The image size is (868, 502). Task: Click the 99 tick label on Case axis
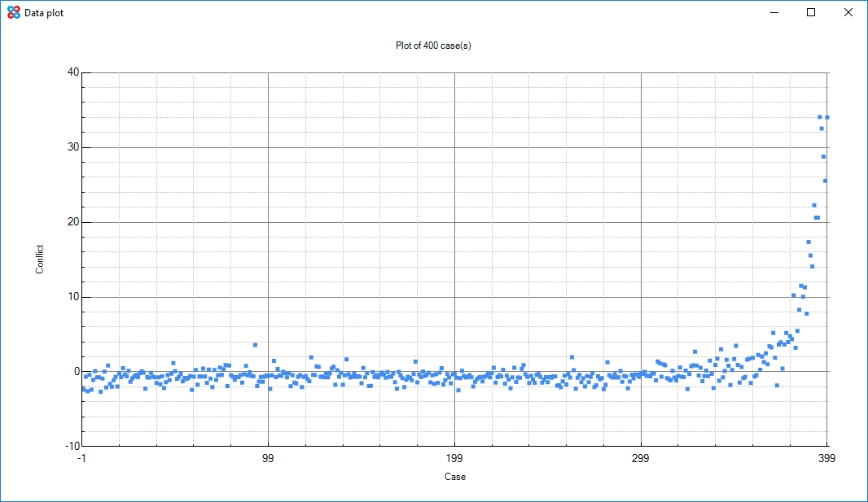(269, 459)
